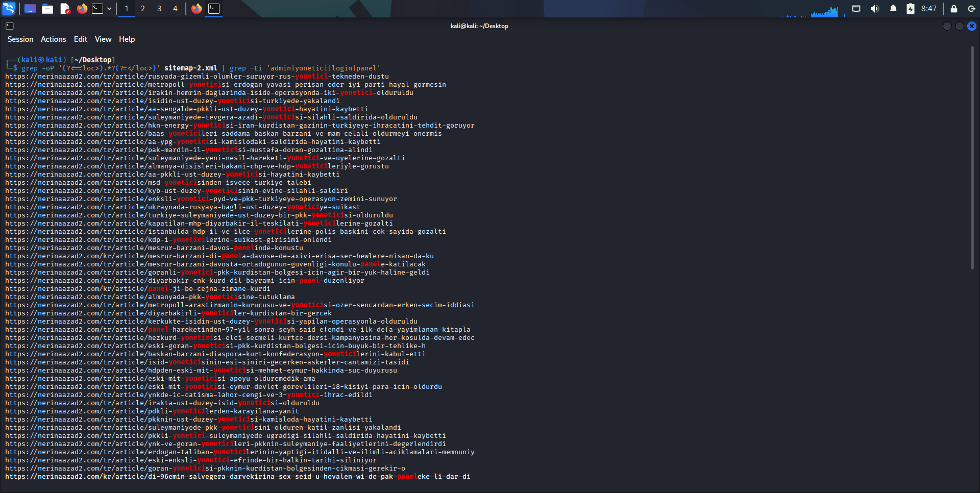Lock the screen with the padlock icon
Viewport: 980px width, 493px height.
tap(953, 9)
